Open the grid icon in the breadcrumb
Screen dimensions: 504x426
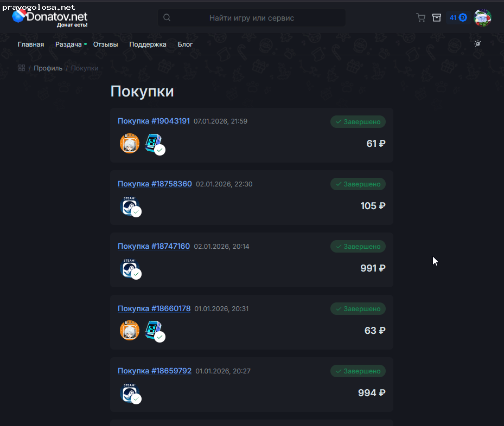(x=22, y=68)
